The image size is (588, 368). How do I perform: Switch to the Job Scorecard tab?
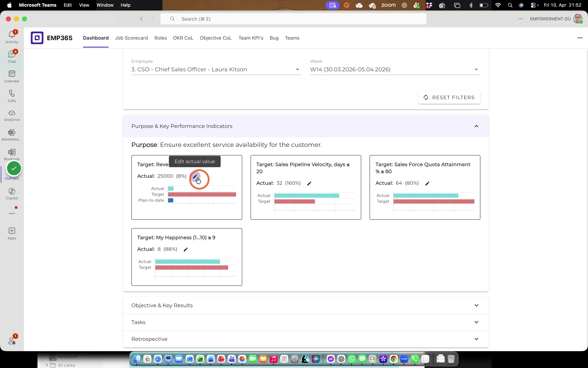(x=131, y=38)
